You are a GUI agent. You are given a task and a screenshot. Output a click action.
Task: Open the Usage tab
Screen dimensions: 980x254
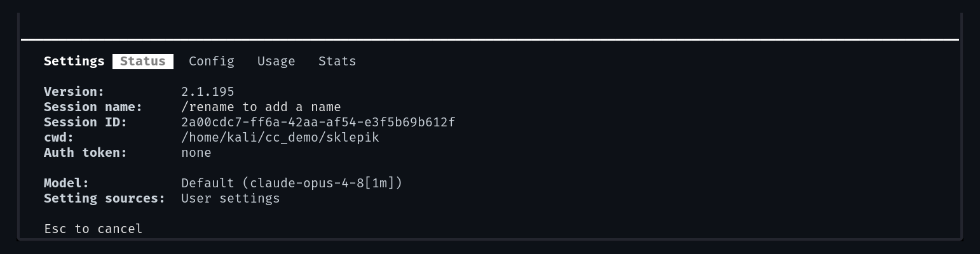(276, 62)
